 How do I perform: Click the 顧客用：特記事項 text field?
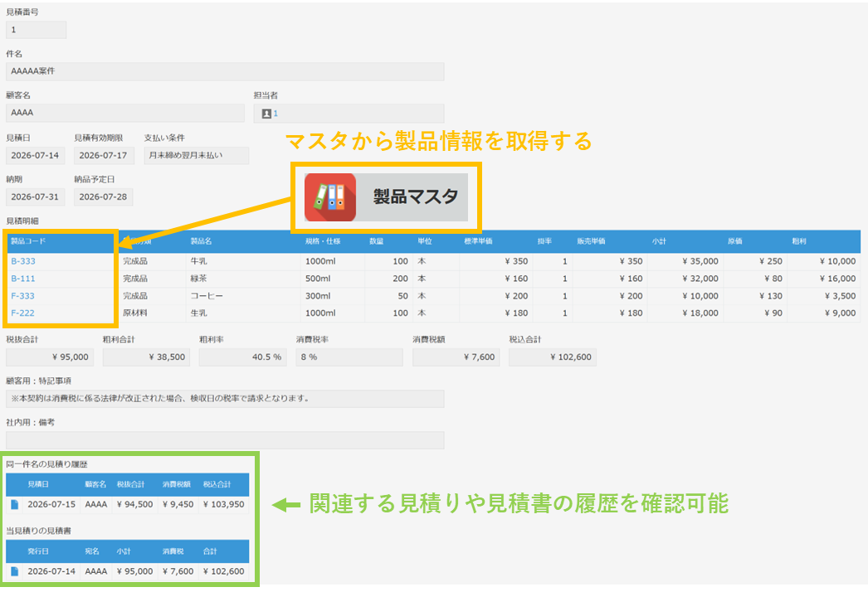(x=225, y=399)
